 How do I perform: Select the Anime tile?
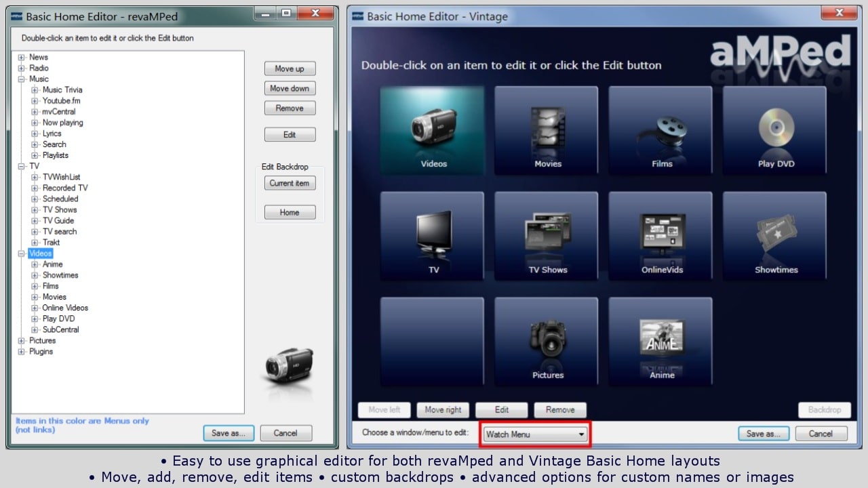pyautogui.click(x=660, y=342)
